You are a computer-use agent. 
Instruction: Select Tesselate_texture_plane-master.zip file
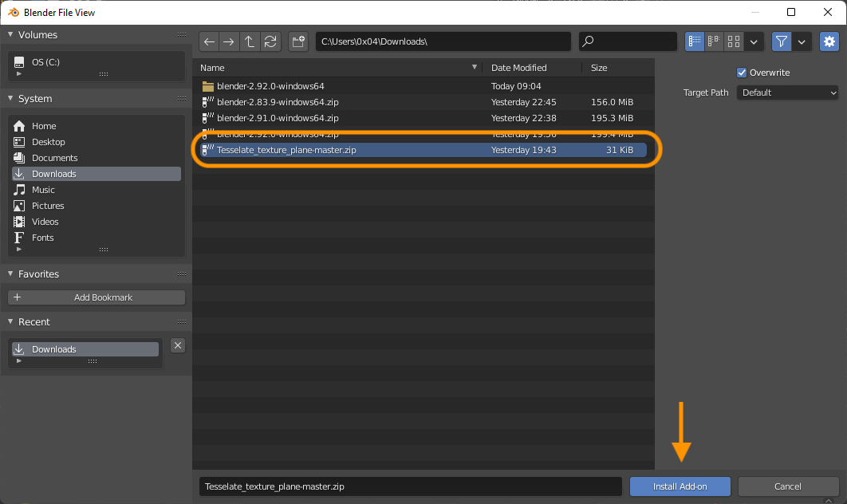(x=286, y=150)
